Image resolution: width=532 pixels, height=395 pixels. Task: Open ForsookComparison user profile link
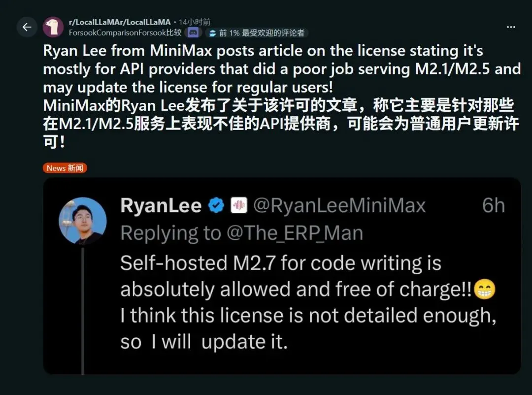point(125,33)
